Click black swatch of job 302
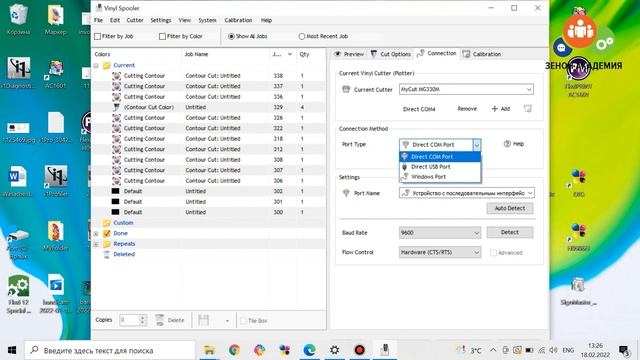640x360 pixels. click(116, 191)
